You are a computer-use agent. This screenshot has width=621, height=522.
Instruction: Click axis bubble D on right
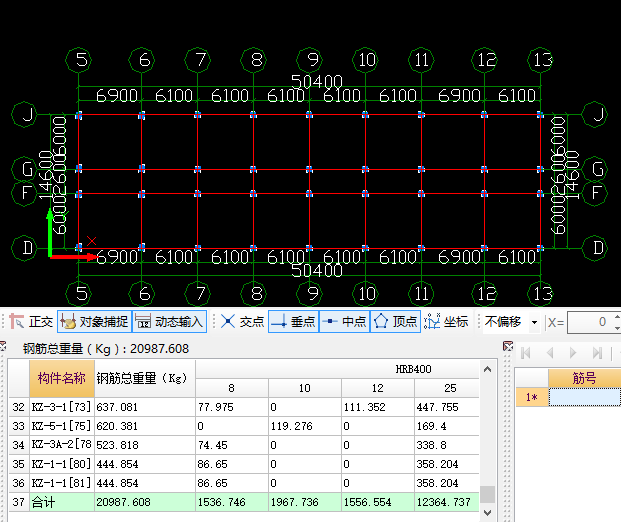(x=595, y=248)
